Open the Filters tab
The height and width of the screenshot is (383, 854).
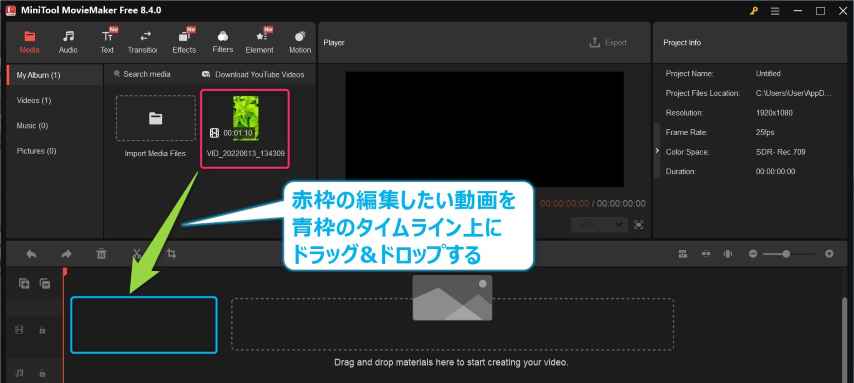pyautogui.click(x=223, y=42)
